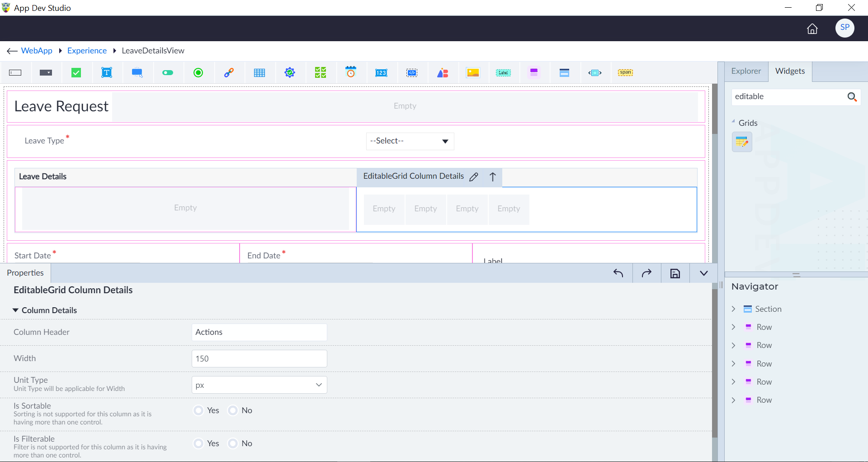The height and width of the screenshot is (462, 868).
Task: Select the Properties tab
Action: pos(25,273)
